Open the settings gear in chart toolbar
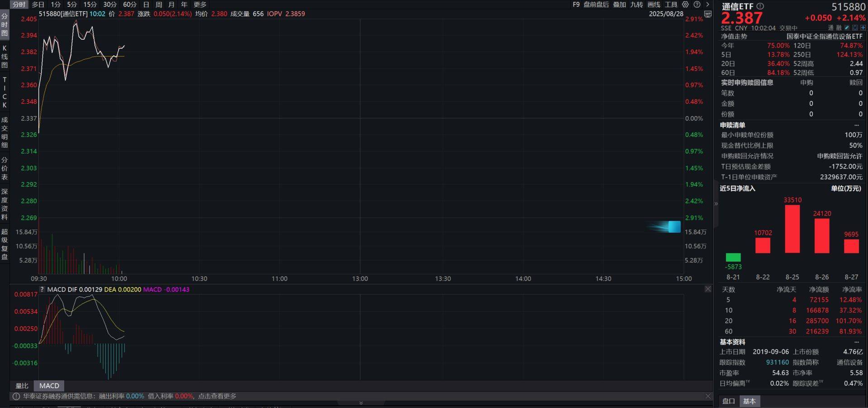 685,5
